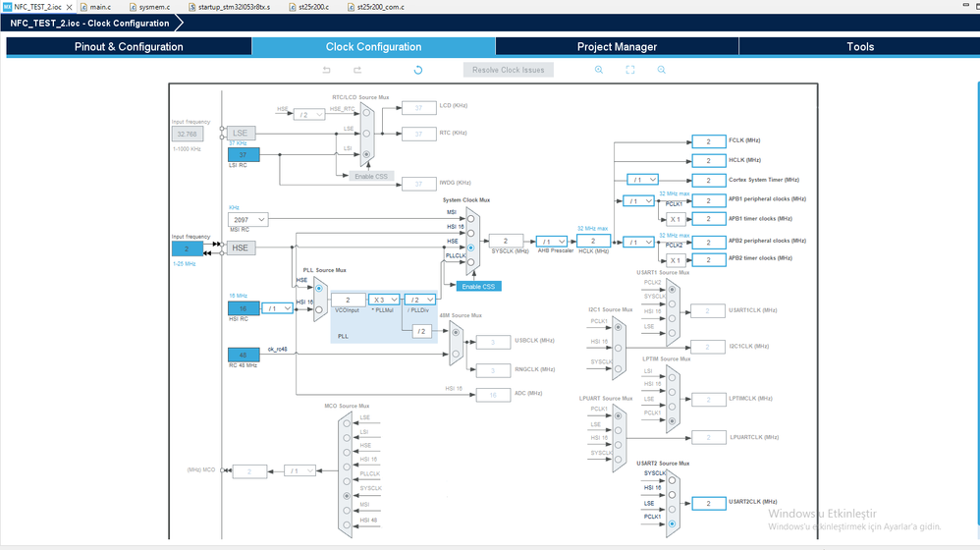
Task: Click the HSI RC 16 block
Action: coord(244,308)
